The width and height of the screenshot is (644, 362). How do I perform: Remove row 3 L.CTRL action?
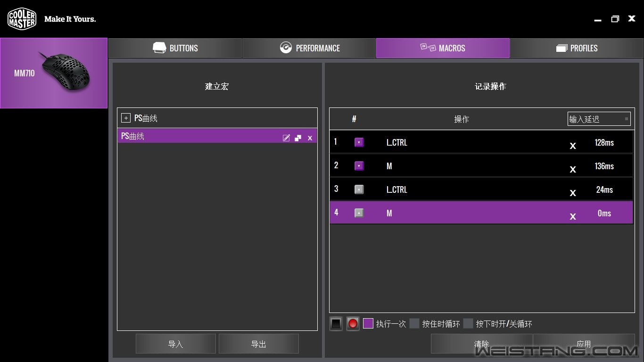[573, 193]
